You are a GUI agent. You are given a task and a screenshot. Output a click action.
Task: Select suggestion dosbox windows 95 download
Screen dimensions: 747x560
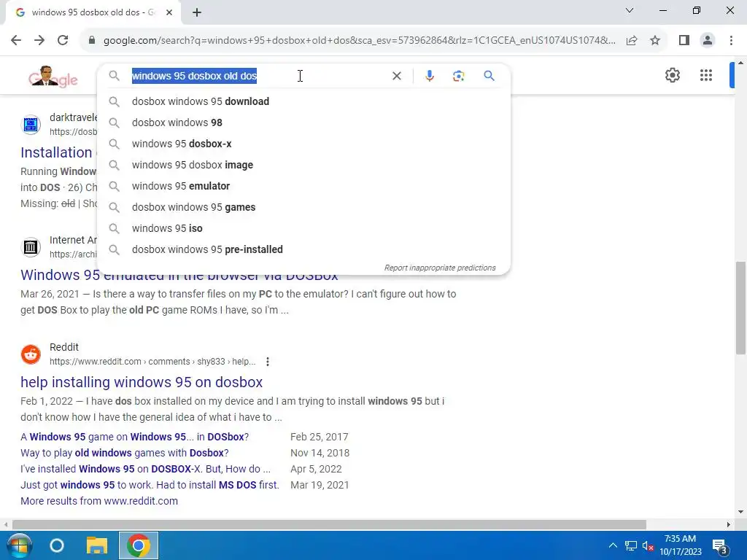click(303, 101)
